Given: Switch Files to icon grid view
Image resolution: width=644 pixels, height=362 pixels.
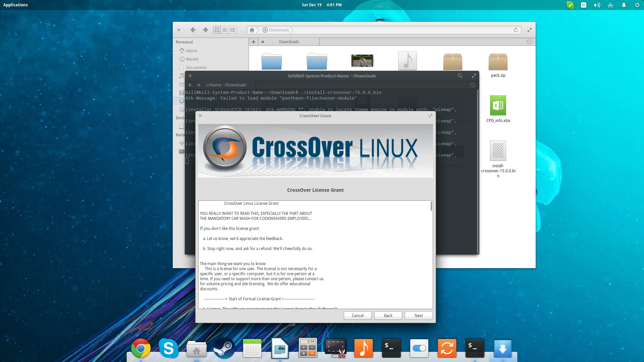Looking at the screenshot, I should click(x=217, y=30).
